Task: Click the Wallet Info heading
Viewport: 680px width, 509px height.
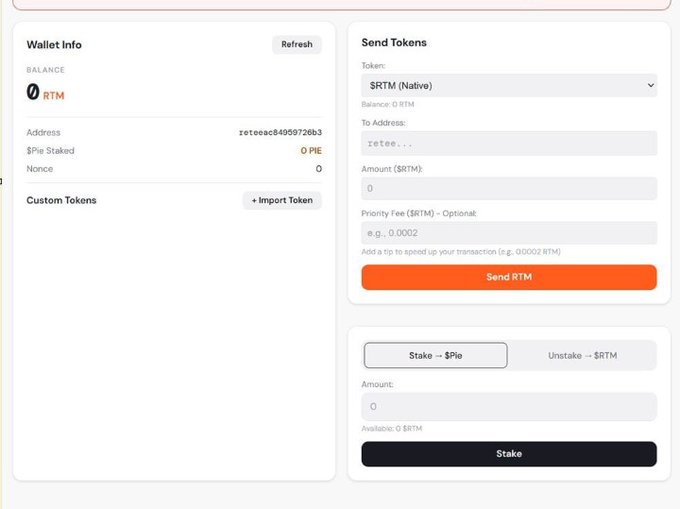Action: [x=54, y=45]
